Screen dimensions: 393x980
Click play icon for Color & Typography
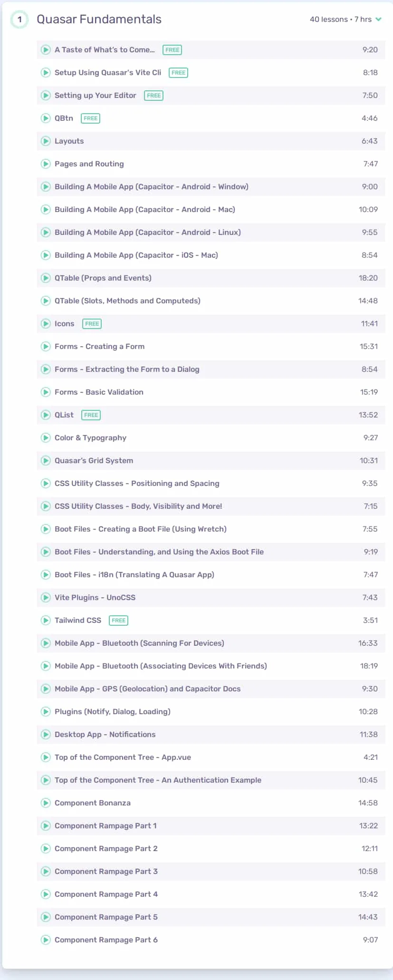pyautogui.click(x=46, y=438)
